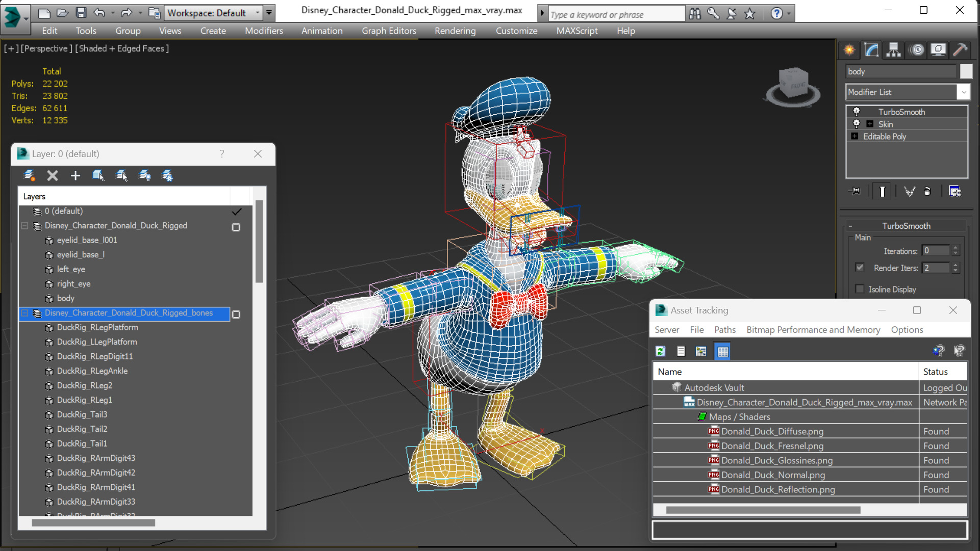980x551 pixels.
Task: Toggle the Render Iters checkbox
Action: pos(860,268)
